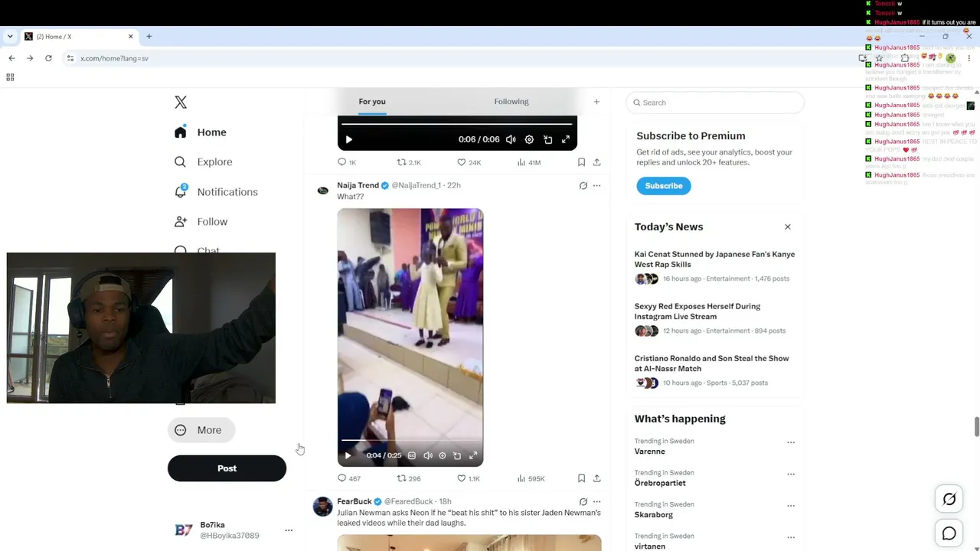Reload the page in the browser
The image size is (980, 551).
tap(48, 58)
